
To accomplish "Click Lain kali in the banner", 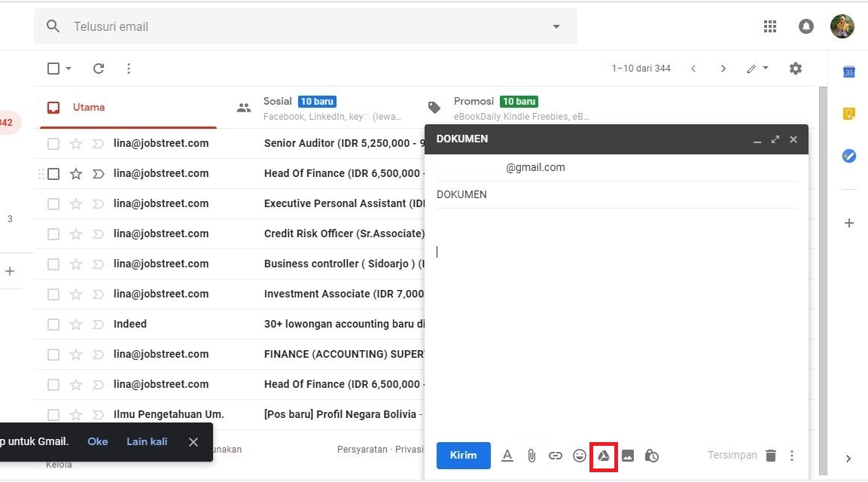I will click(x=147, y=441).
